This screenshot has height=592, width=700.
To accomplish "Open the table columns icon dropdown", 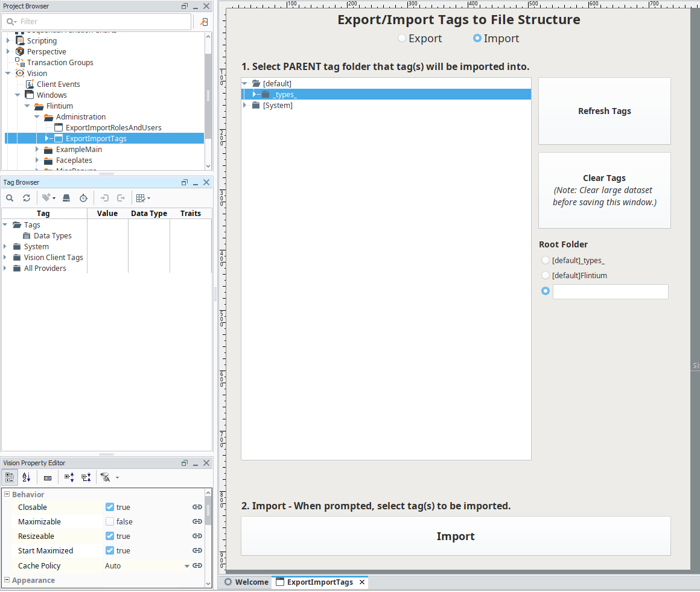I will click(143, 198).
